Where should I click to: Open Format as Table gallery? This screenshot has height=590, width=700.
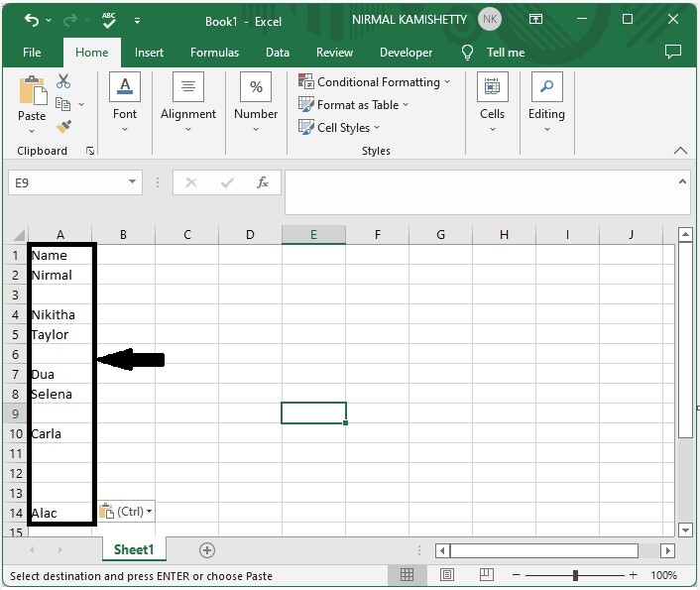[353, 104]
